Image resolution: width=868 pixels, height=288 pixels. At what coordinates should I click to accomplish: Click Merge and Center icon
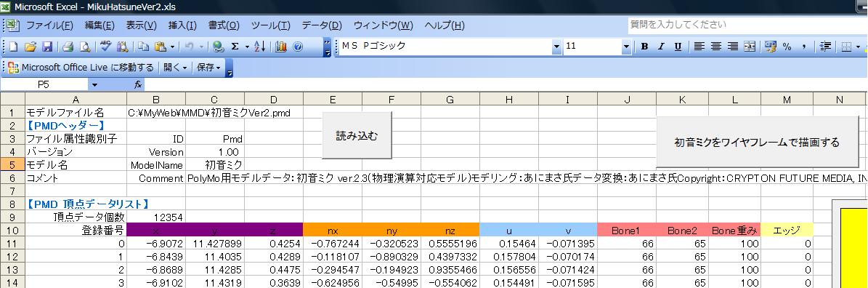point(750,47)
